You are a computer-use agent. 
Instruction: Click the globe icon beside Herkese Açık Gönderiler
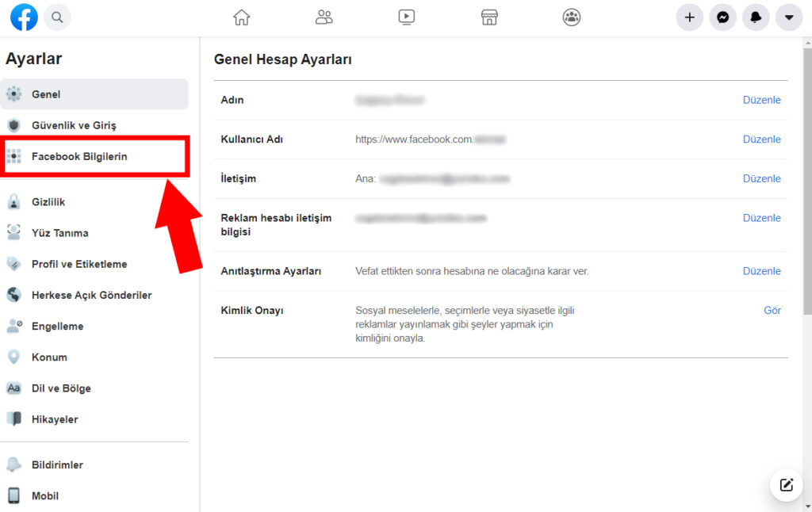click(14, 295)
